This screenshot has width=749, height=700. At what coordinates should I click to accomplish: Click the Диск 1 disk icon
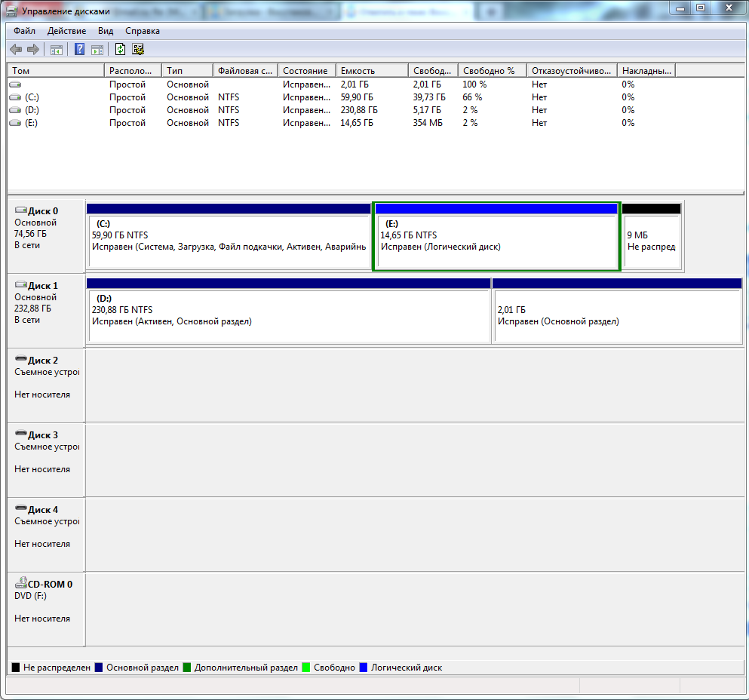click(20, 284)
